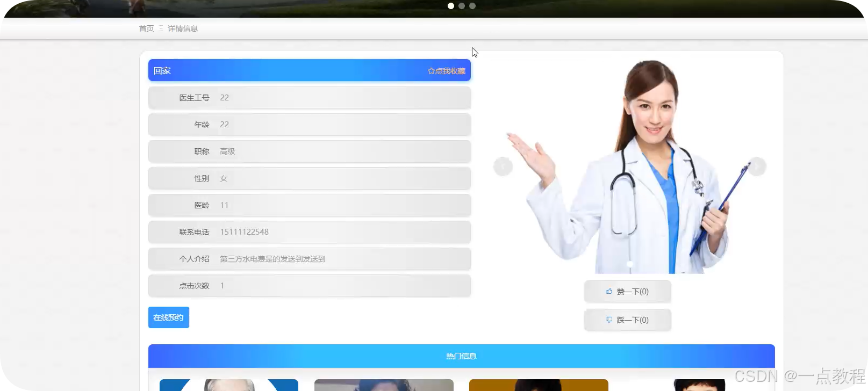This screenshot has width=868, height=391.
Task: Open the first hot info thumbnail card
Action: [229, 385]
